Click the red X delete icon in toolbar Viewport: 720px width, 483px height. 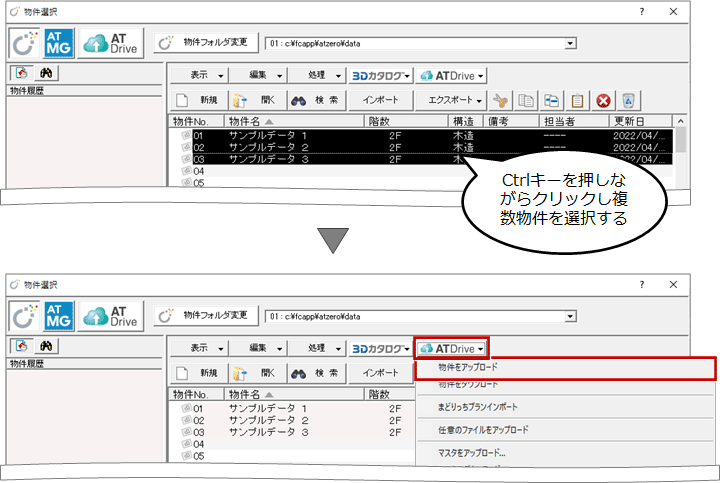(604, 100)
